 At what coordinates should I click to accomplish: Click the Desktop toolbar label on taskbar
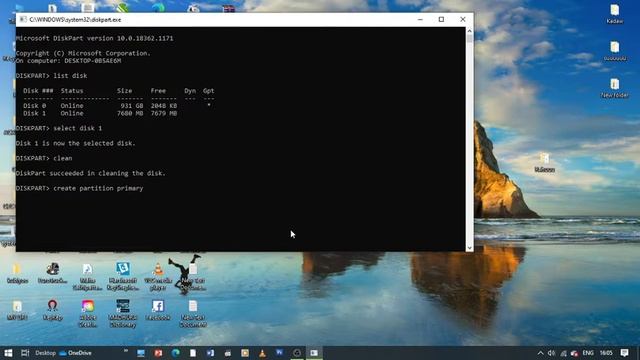pyautogui.click(x=45, y=353)
